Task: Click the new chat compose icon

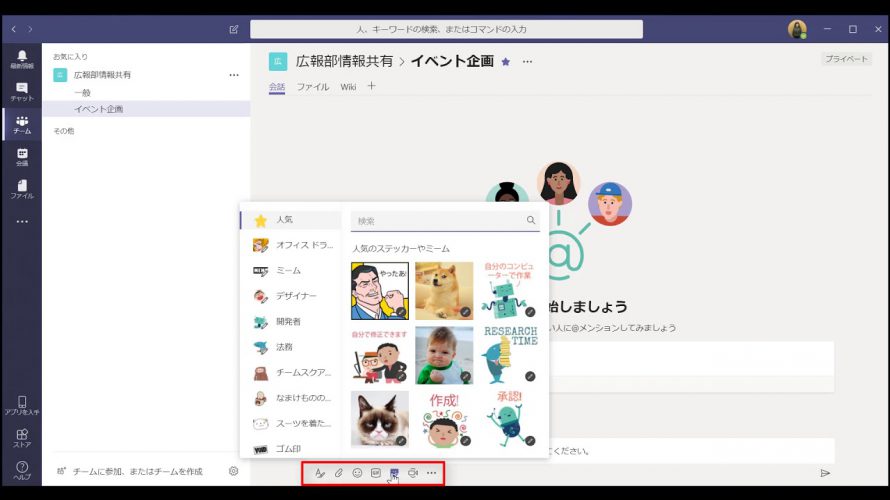Action: tap(234, 30)
